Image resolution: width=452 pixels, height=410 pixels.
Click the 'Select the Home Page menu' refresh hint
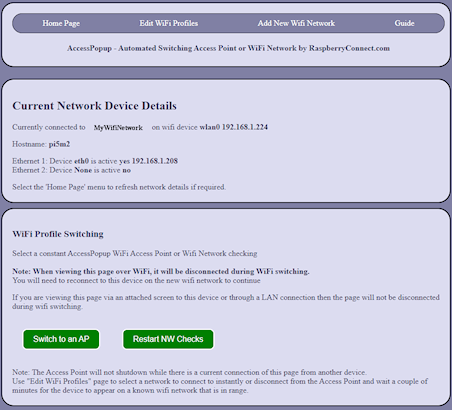click(119, 187)
